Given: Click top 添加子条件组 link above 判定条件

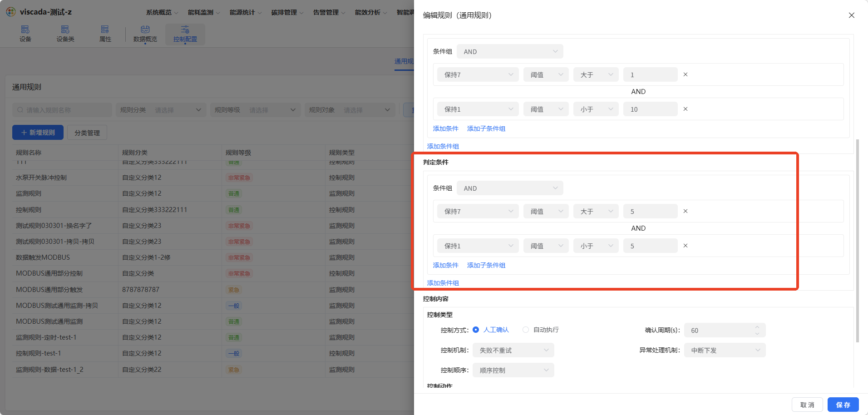Looking at the screenshot, I should pos(486,128).
